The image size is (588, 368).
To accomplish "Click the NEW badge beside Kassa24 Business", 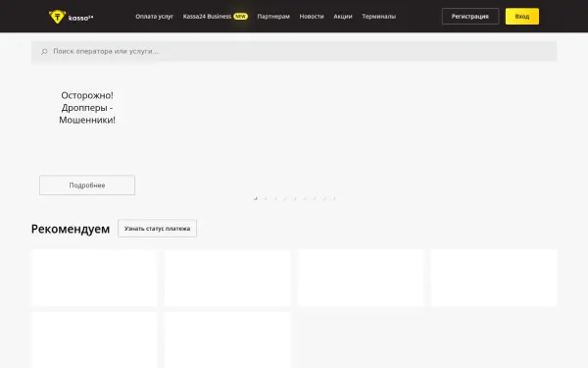I will (240, 17).
